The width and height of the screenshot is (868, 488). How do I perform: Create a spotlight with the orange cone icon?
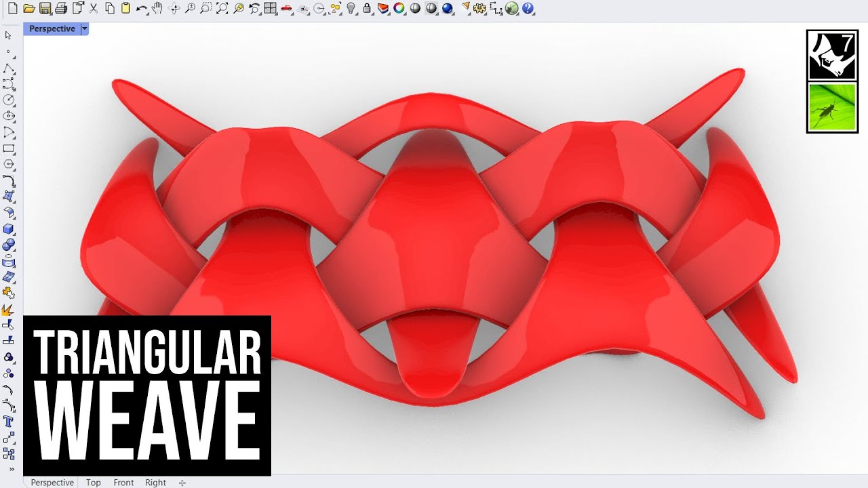point(465,8)
